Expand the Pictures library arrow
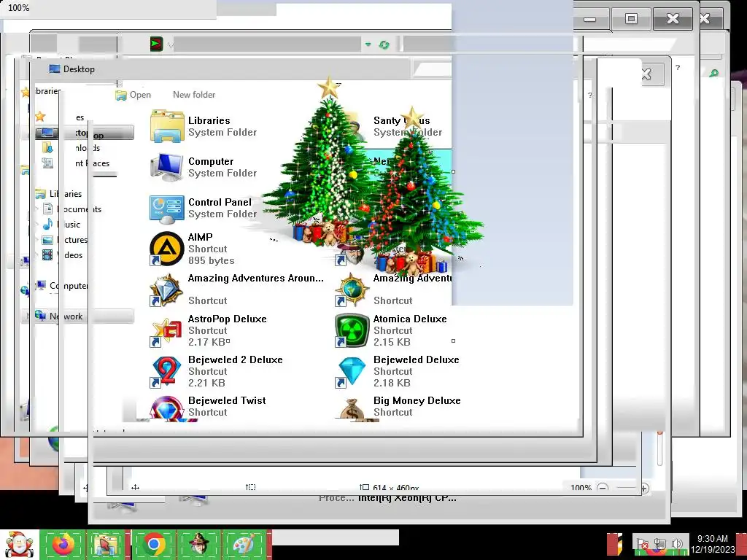This screenshot has height=560, width=747. [x=38, y=239]
